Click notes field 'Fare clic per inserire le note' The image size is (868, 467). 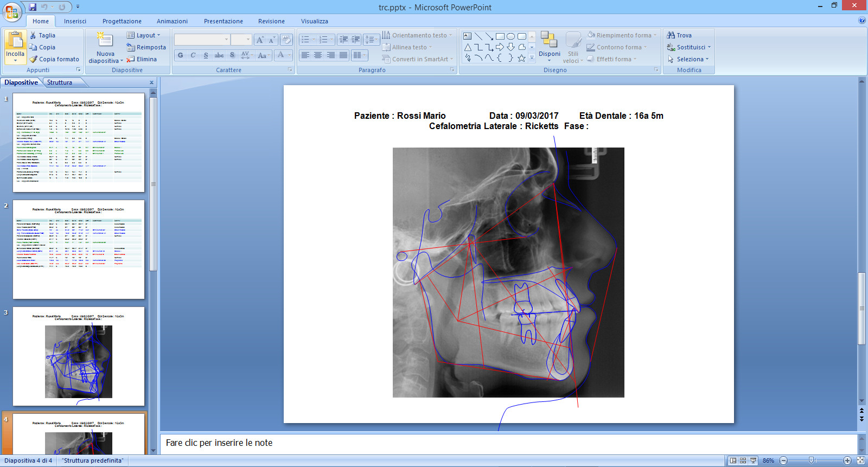coord(509,443)
